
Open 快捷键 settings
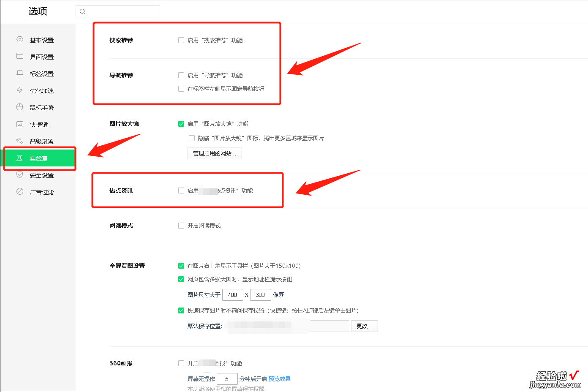coord(39,125)
